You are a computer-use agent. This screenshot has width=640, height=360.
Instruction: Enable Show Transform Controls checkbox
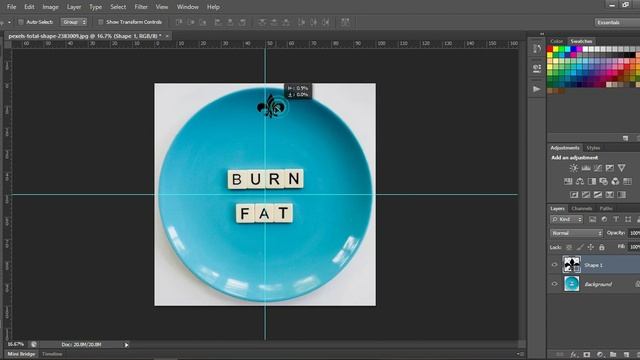point(100,22)
